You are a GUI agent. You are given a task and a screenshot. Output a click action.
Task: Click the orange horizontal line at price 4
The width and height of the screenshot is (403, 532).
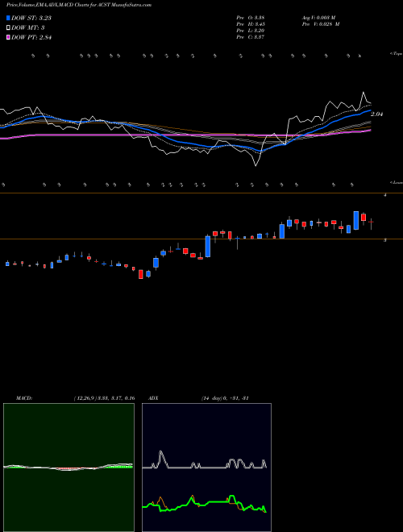pyautogui.click(x=201, y=193)
